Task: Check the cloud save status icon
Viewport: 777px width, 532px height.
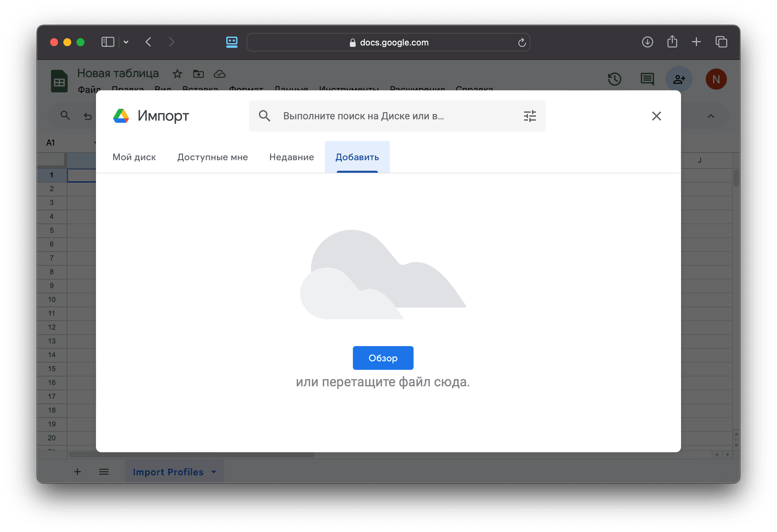Action: [x=219, y=74]
